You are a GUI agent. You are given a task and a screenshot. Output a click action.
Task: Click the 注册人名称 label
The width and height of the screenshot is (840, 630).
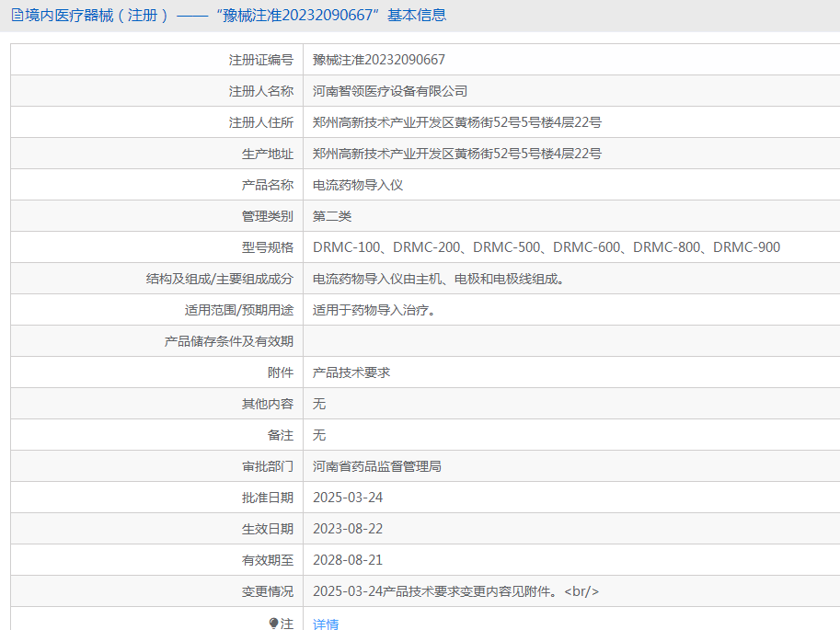click(261, 91)
